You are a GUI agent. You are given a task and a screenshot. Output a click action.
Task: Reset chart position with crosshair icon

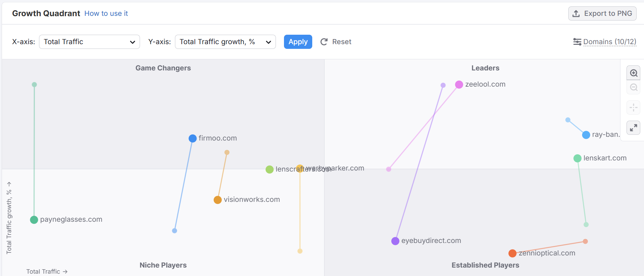click(634, 108)
